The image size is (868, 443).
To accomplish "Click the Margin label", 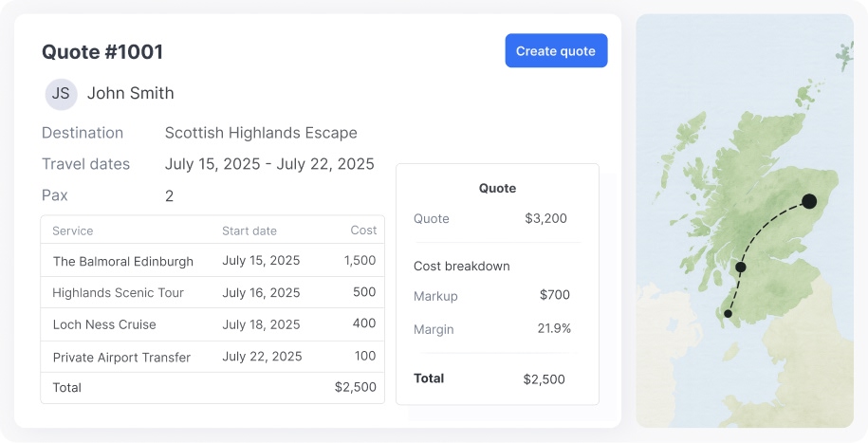I will (x=434, y=329).
